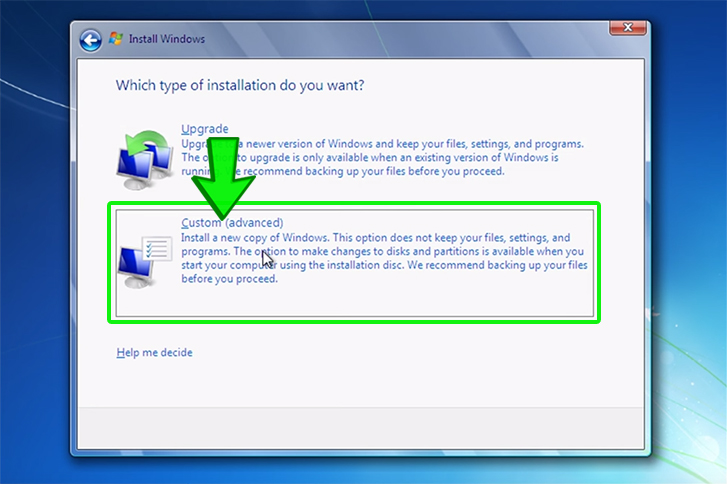Close the Install Windows dialog
727x484 pixels.
628,28
